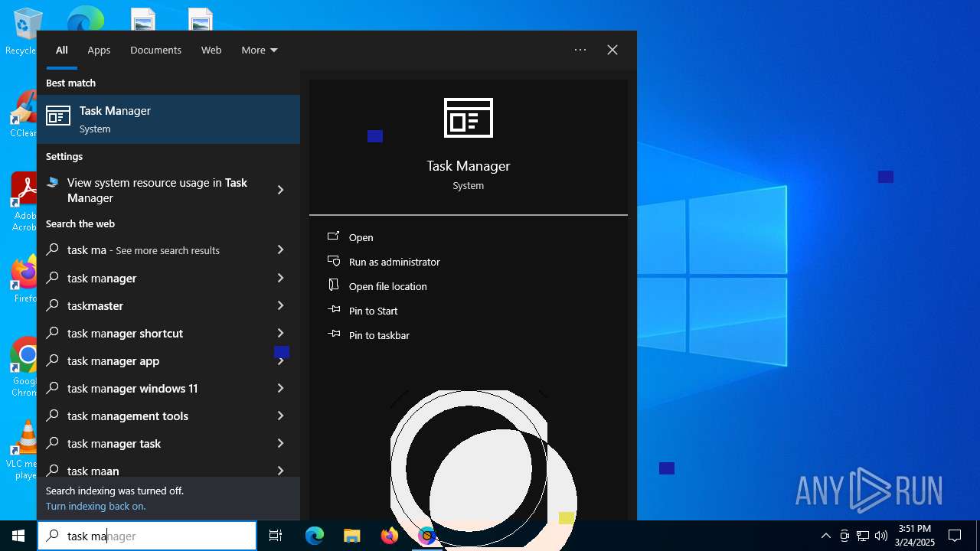Viewport: 980px width, 551px height.
Task: Switch to the Documents tab
Action: tap(155, 50)
